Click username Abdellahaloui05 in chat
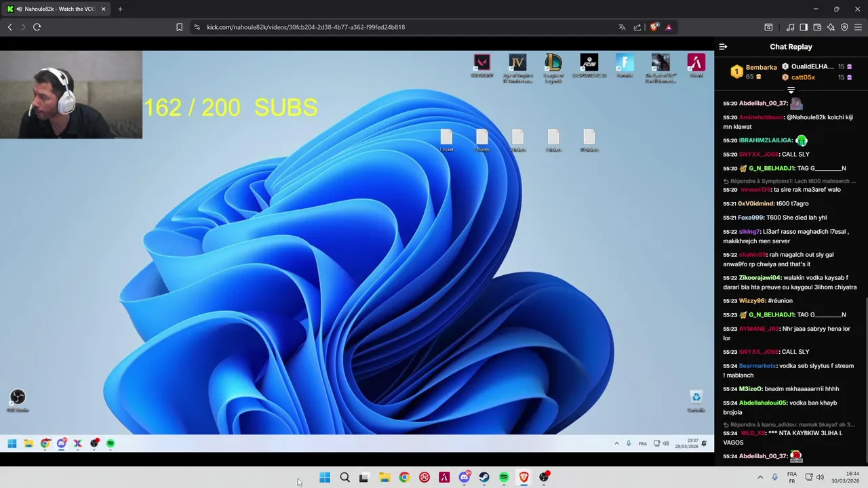868x488 pixels. [x=763, y=403]
